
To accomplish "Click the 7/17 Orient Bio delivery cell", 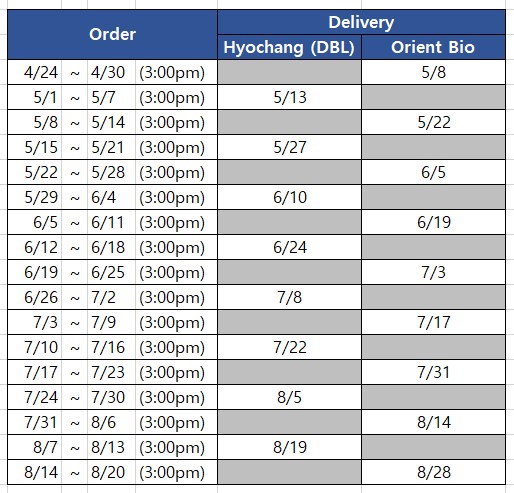I will tap(433, 322).
